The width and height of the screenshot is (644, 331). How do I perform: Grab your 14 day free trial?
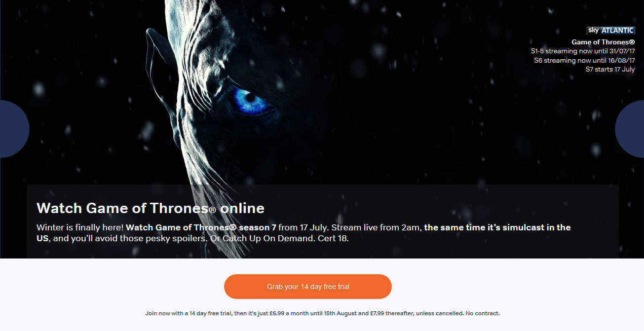coord(308,287)
